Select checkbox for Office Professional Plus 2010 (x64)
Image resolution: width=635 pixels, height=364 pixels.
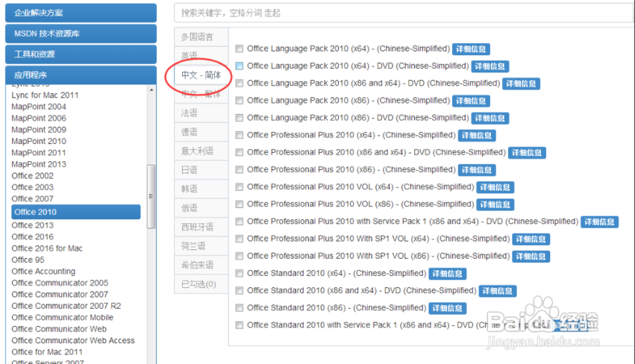coord(240,135)
